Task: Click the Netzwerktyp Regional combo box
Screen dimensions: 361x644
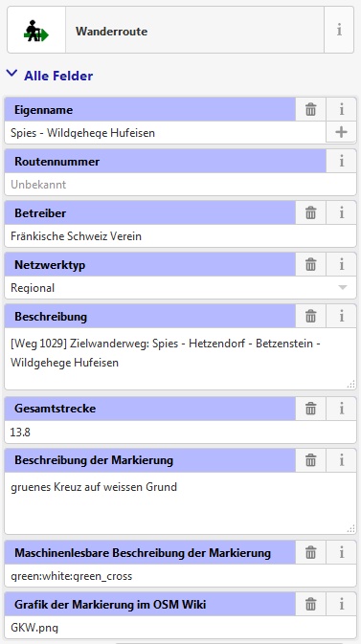Action: [180, 288]
